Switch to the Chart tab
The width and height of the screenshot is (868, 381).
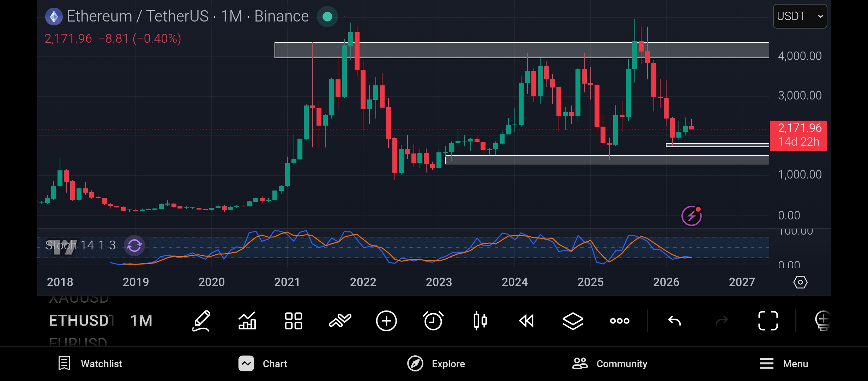263,364
